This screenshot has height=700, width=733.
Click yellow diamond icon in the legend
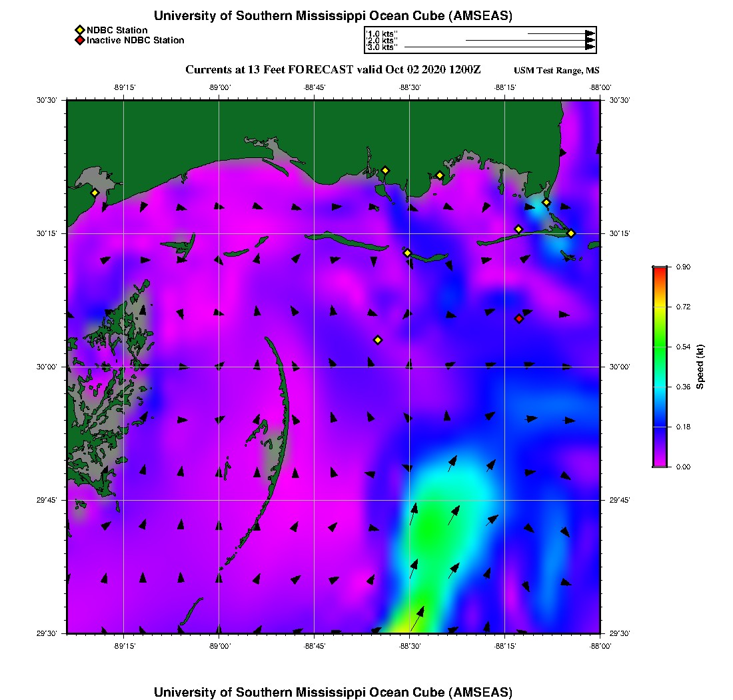79,30
